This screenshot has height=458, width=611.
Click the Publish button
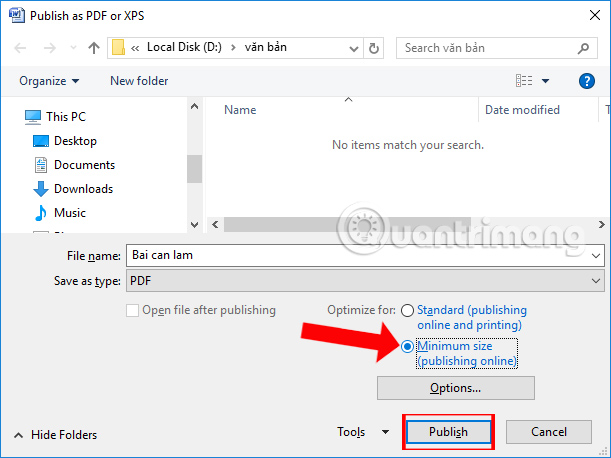[448, 432]
